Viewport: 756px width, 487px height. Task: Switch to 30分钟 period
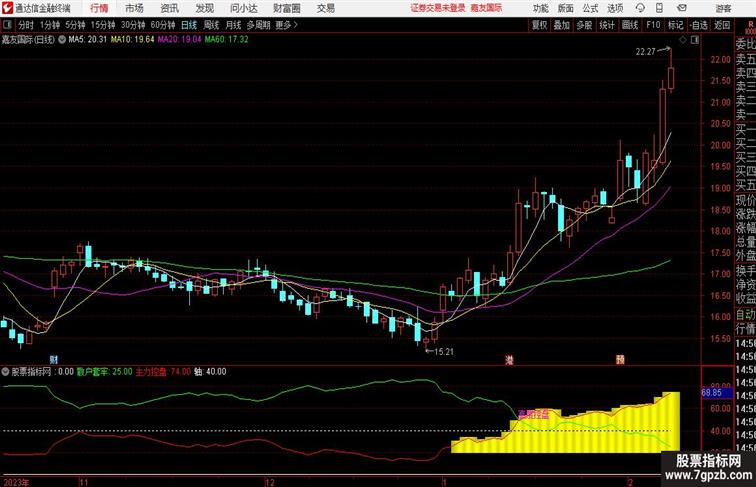point(133,25)
